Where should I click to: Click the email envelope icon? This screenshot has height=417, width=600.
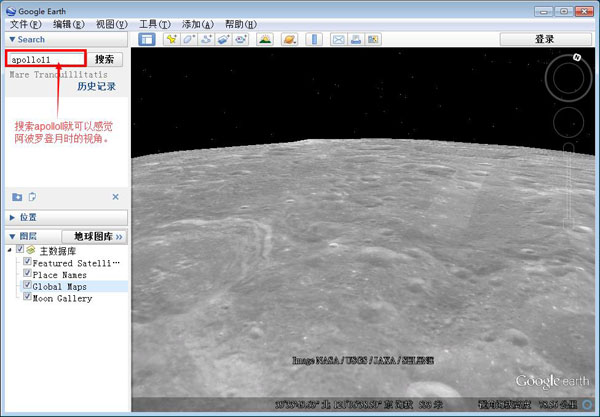click(x=339, y=39)
